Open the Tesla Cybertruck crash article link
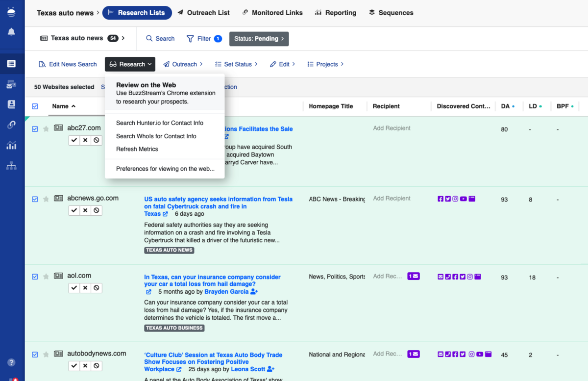Screen dimensions: 588x381 pos(218,203)
